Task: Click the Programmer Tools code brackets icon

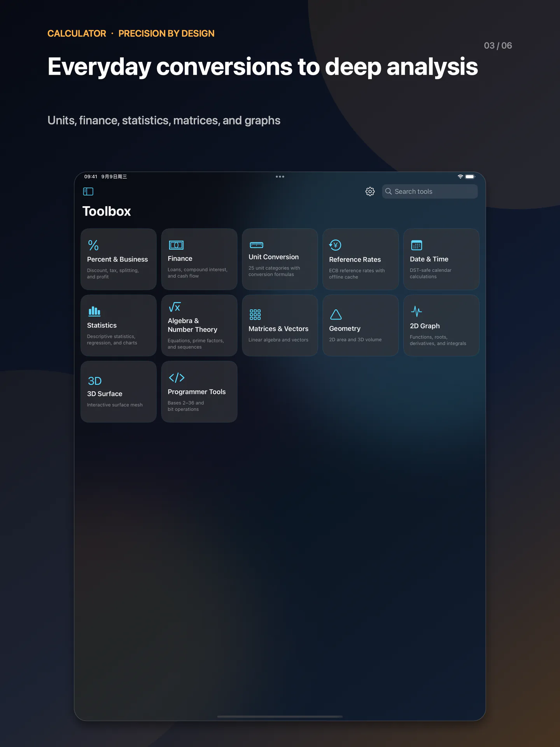Action: click(x=177, y=378)
